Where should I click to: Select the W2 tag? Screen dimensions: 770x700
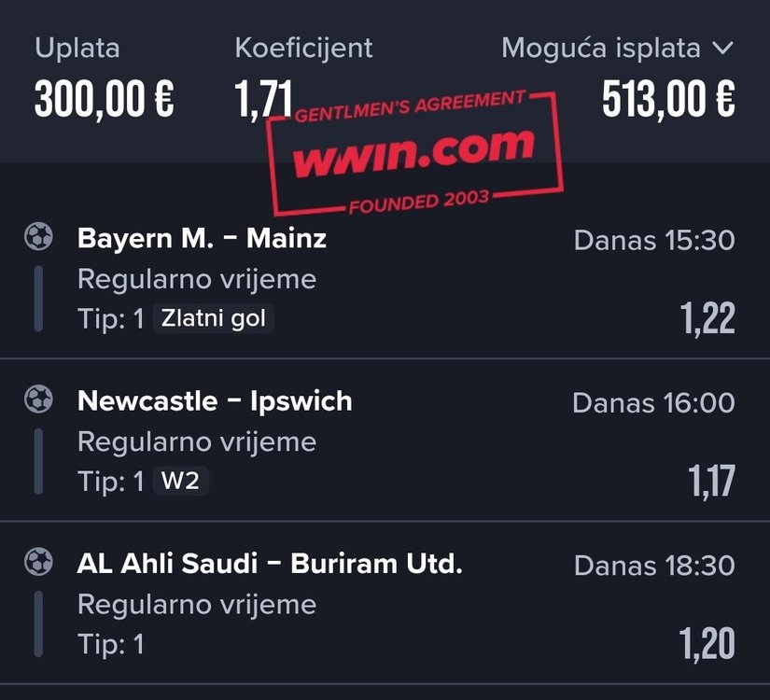tap(181, 481)
